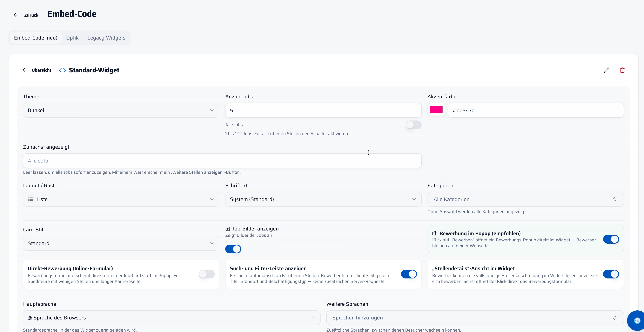Open the Layout / Raster dropdown

(x=121, y=199)
